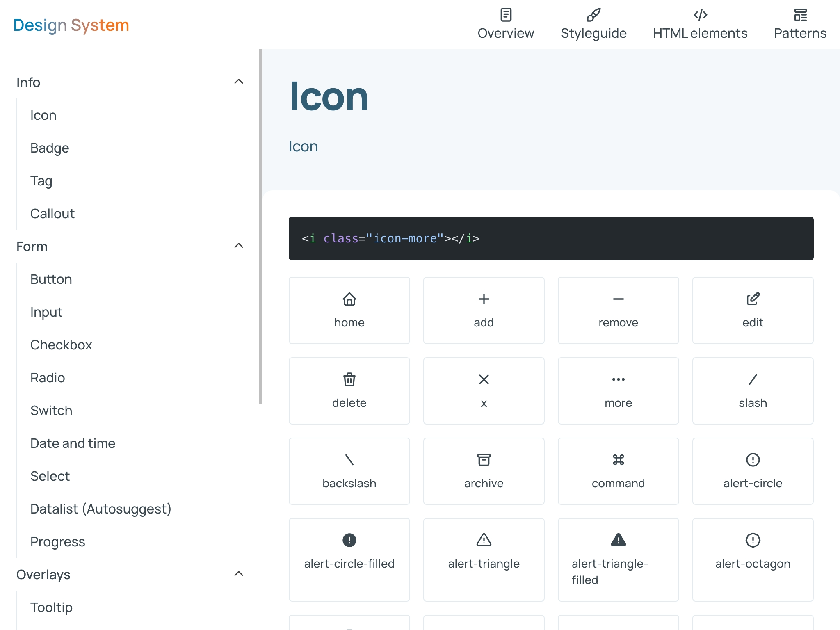The image size is (840, 630).
Task: Open the Select sidebar link
Action: 50,476
